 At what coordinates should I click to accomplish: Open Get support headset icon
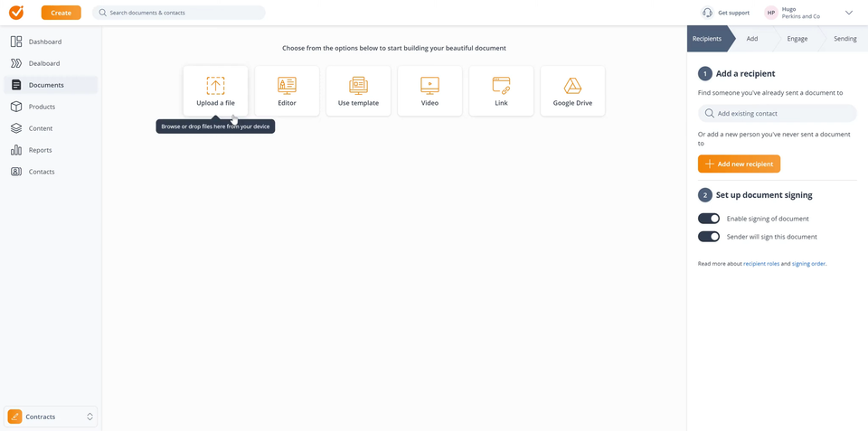[707, 13]
